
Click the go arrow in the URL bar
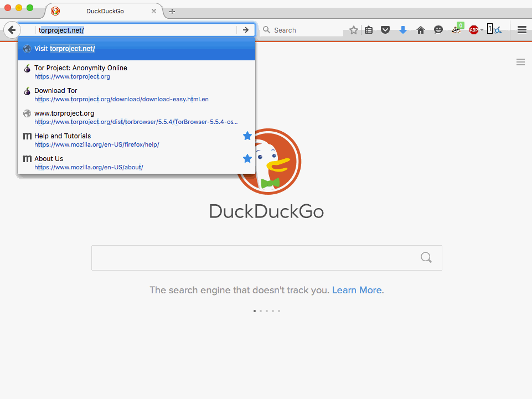pyautogui.click(x=246, y=30)
